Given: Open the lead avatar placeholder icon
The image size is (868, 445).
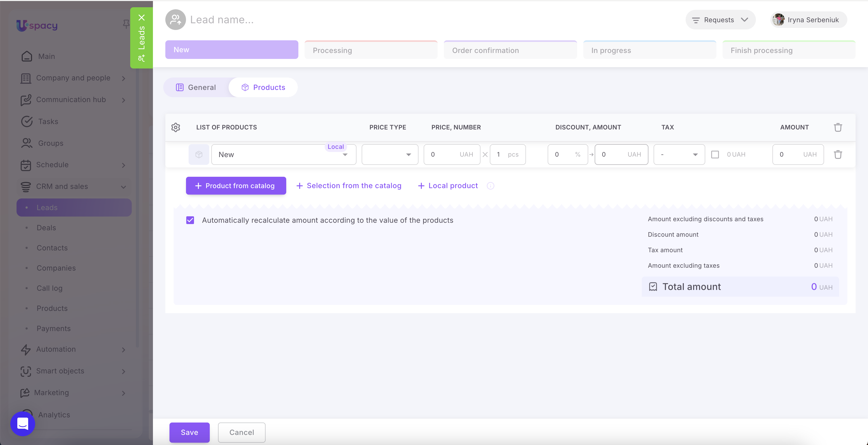Looking at the screenshot, I should [x=175, y=20].
